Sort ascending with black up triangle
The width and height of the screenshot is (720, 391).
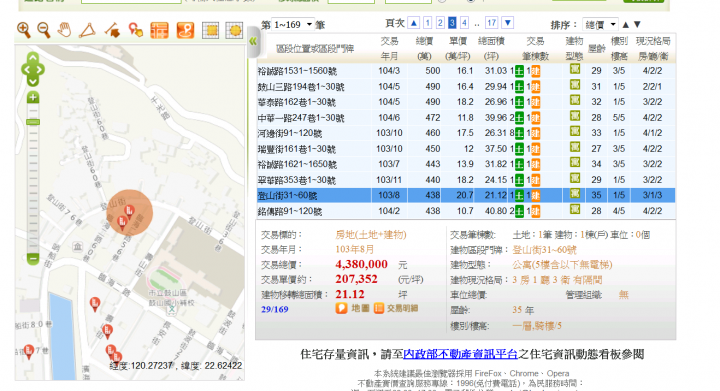coord(625,25)
